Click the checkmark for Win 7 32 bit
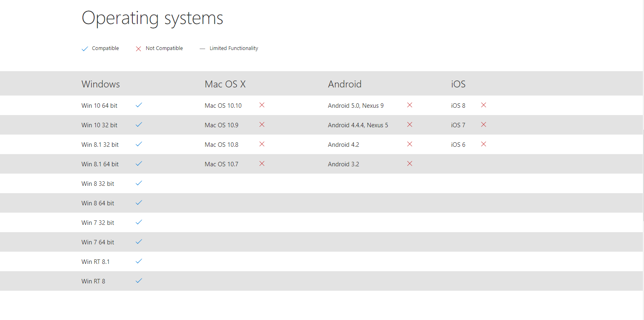Screen dimensions: 644x320 (139, 222)
